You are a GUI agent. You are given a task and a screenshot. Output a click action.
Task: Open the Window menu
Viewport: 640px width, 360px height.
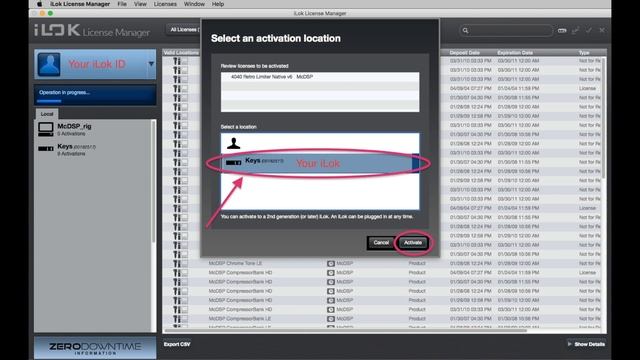click(x=194, y=4)
